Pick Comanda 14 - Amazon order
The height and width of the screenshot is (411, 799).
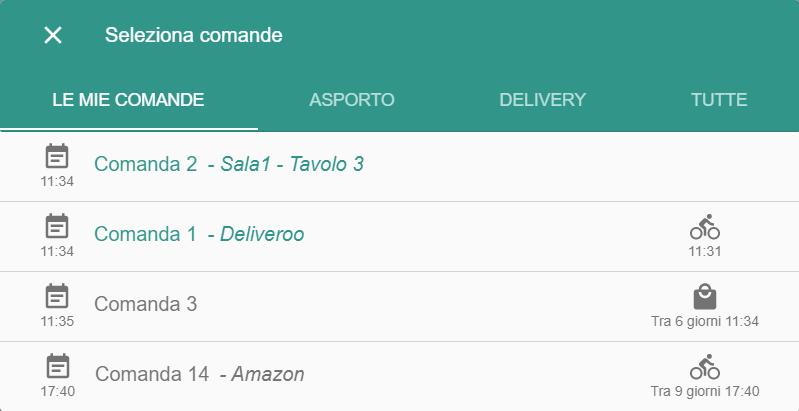coord(400,376)
